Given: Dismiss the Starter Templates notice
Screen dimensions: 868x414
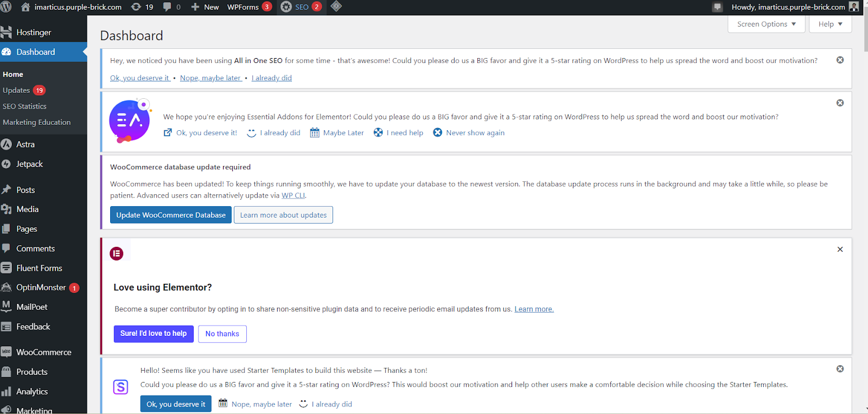Looking at the screenshot, I should 840,369.
